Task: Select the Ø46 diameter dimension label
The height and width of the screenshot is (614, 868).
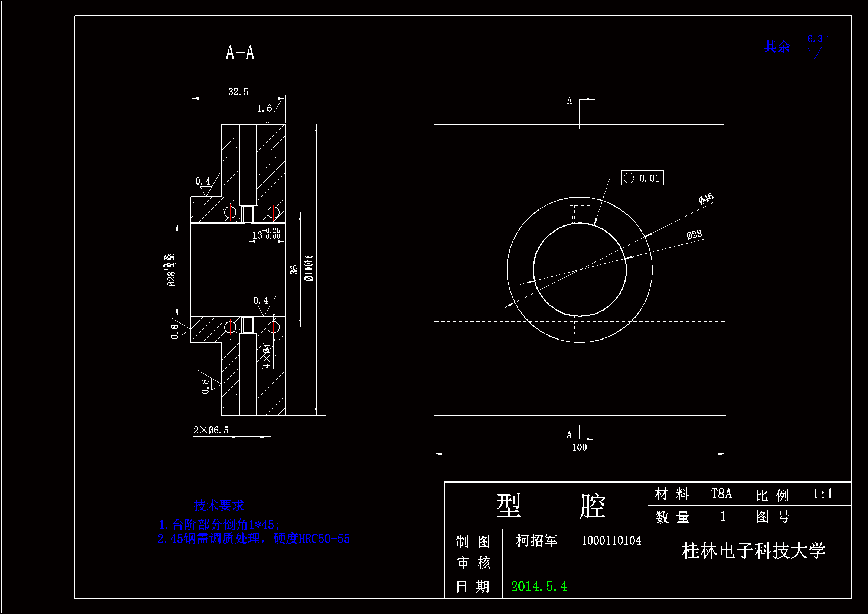Action: [705, 199]
